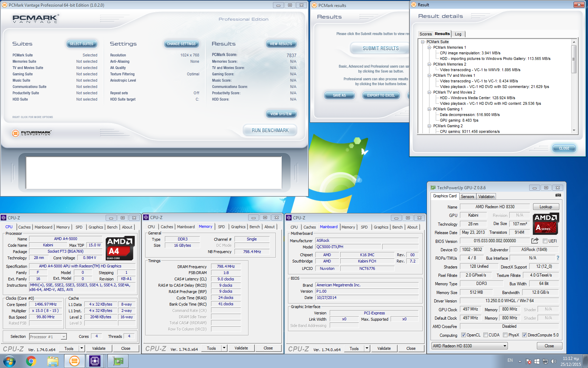Open Windows Explorer folder icon on taskbar
Image resolution: width=588 pixels, height=368 pixels.
53,361
